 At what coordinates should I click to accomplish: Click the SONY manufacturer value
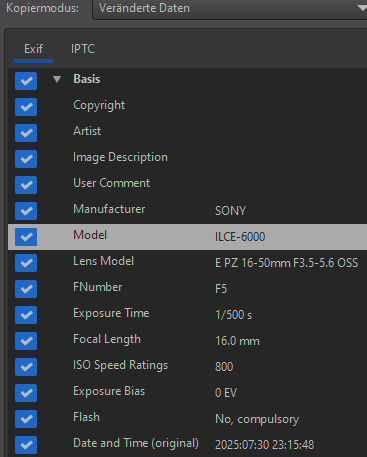pos(230,211)
